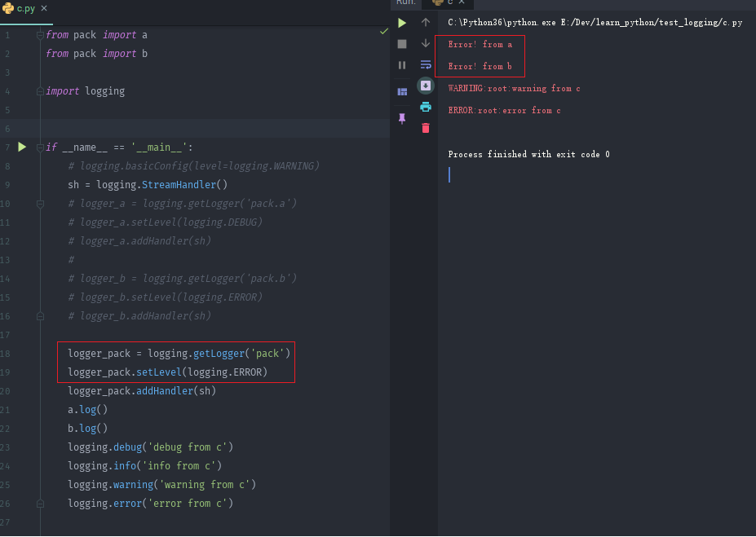Collapse the import block at line 1
The height and width of the screenshot is (537, 756).
(x=40, y=35)
